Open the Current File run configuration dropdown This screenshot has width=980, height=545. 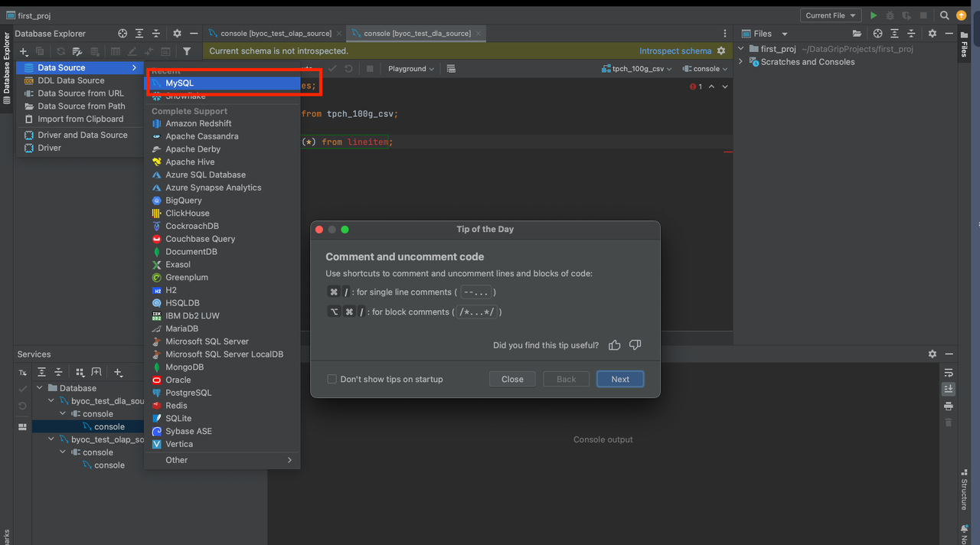coord(830,15)
